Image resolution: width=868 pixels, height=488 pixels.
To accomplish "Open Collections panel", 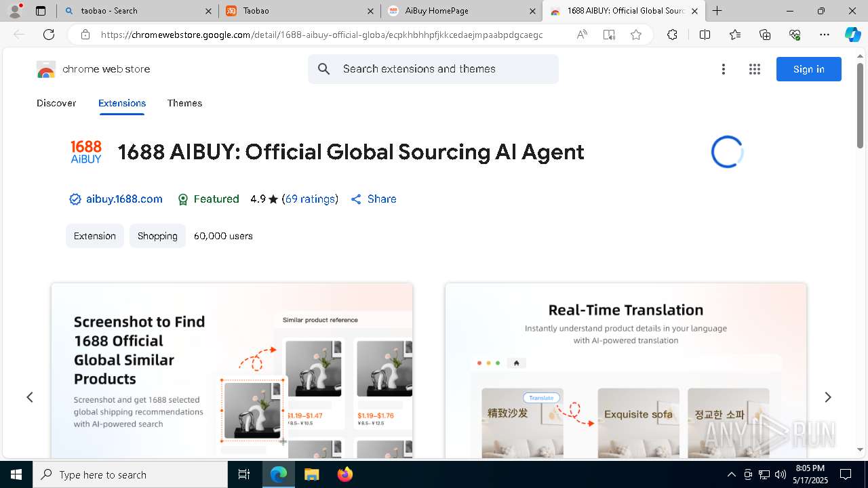I will [x=765, y=35].
